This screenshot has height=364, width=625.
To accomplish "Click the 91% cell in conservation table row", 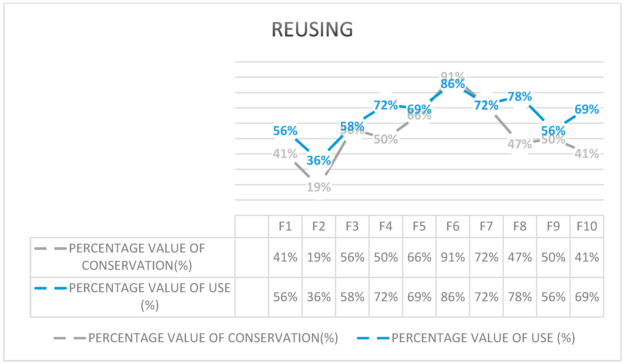I will coord(453,257).
